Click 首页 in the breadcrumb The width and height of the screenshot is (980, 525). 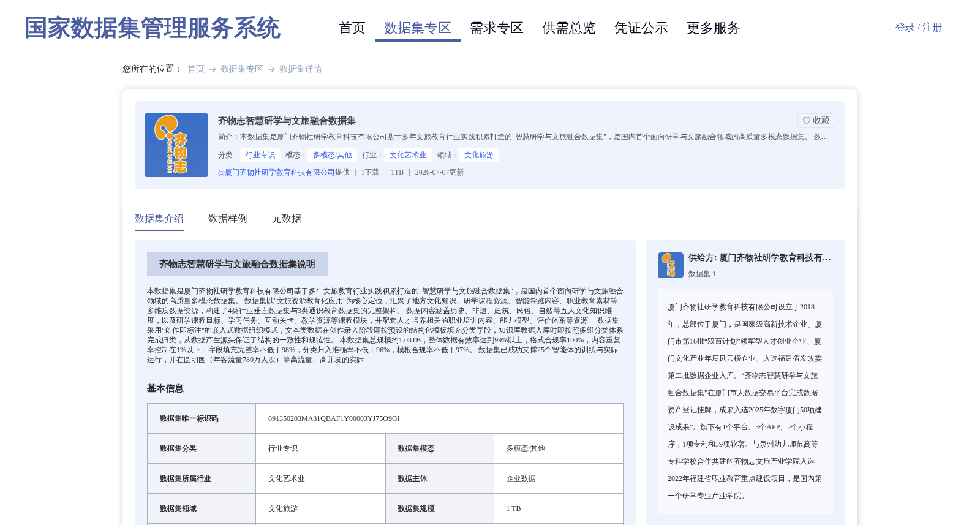(x=196, y=69)
